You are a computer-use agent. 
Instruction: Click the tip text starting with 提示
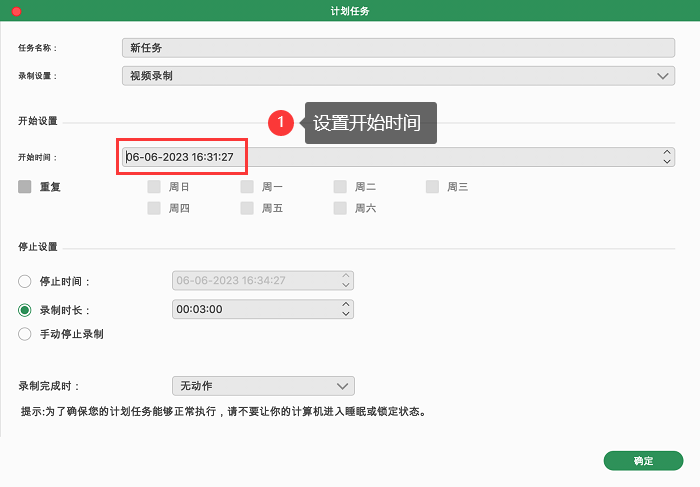pyautogui.click(x=224, y=411)
